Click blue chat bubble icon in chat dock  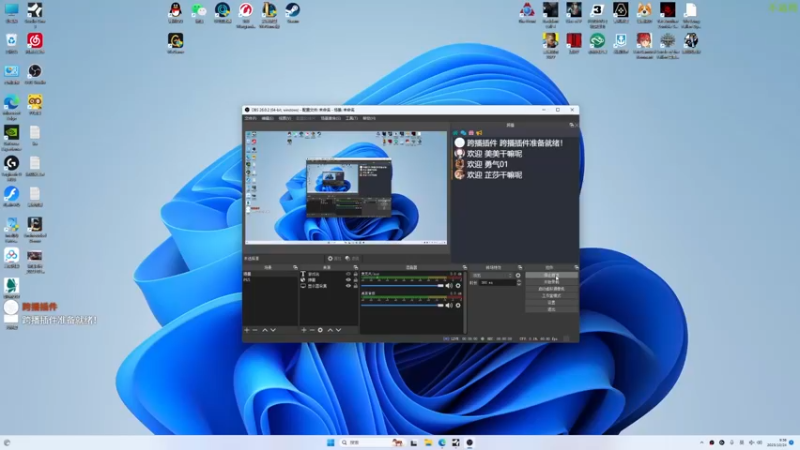coord(463,133)
